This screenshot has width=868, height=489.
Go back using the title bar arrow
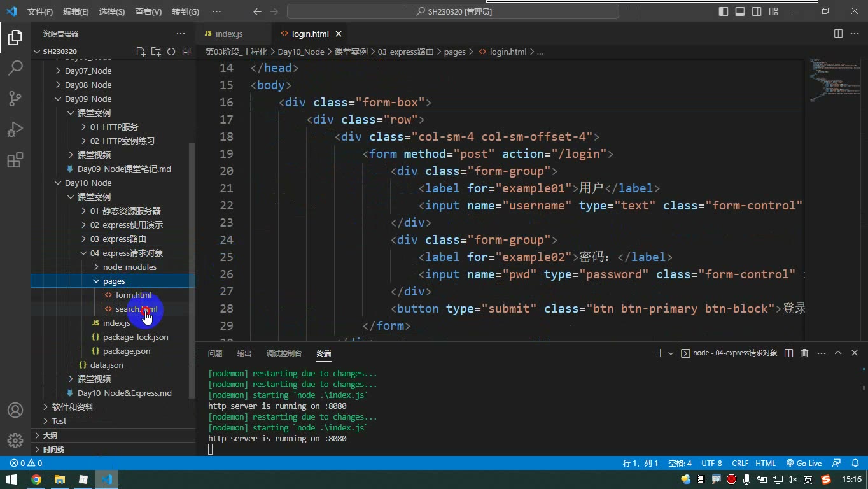pyautogui.click(x=257, y=11)
